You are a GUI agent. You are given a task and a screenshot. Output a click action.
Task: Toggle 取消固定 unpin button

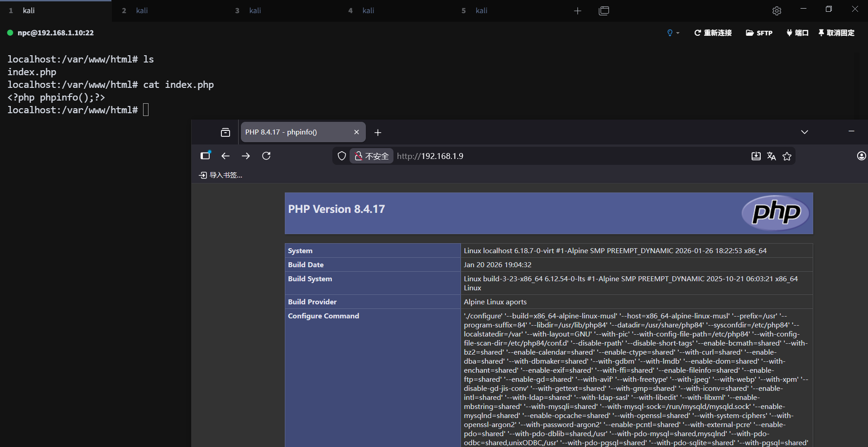coord(836,33)
